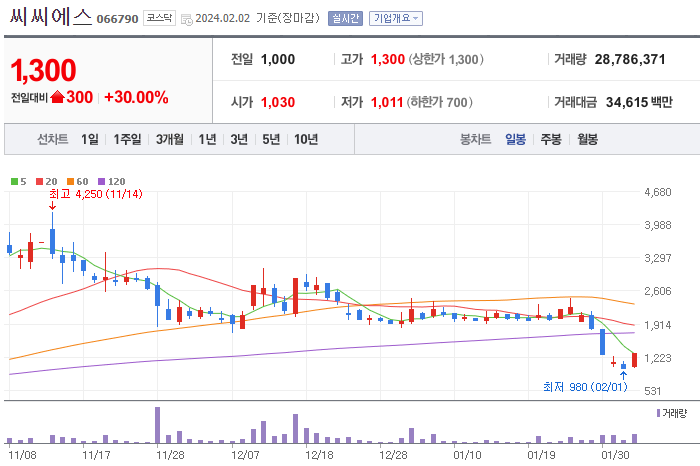Viewport: 700px width, 466px height.
Task: Click the tall volume bar at 11/28
Action: [x=158, y=425]
